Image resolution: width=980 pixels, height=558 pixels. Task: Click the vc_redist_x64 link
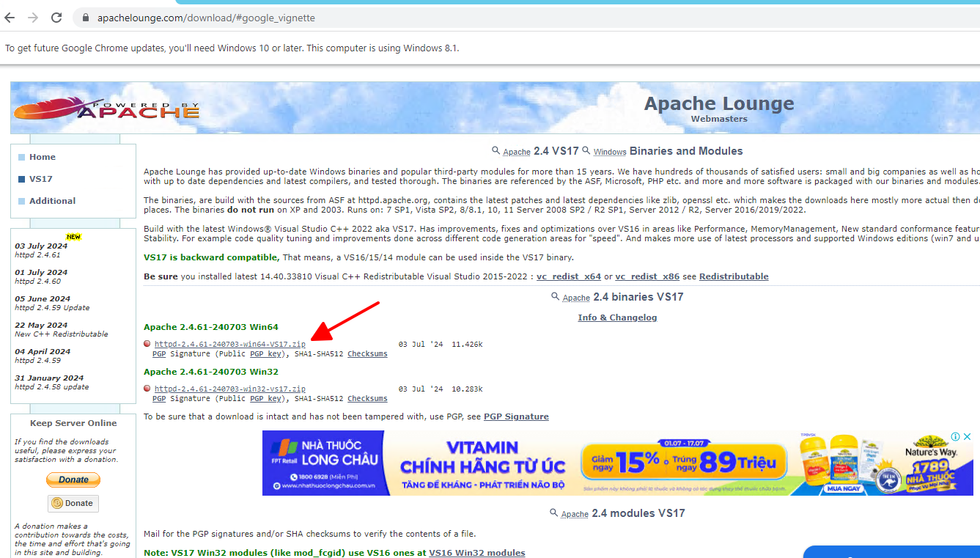coord(568,276)
